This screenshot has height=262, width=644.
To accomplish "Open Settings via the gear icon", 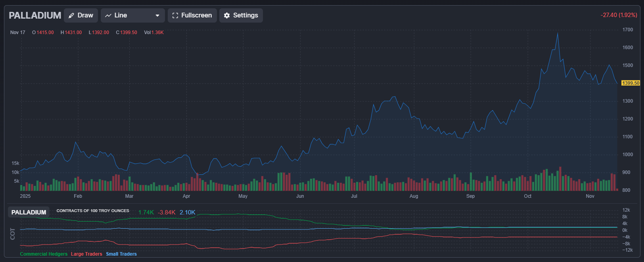I will pos(227,15).
